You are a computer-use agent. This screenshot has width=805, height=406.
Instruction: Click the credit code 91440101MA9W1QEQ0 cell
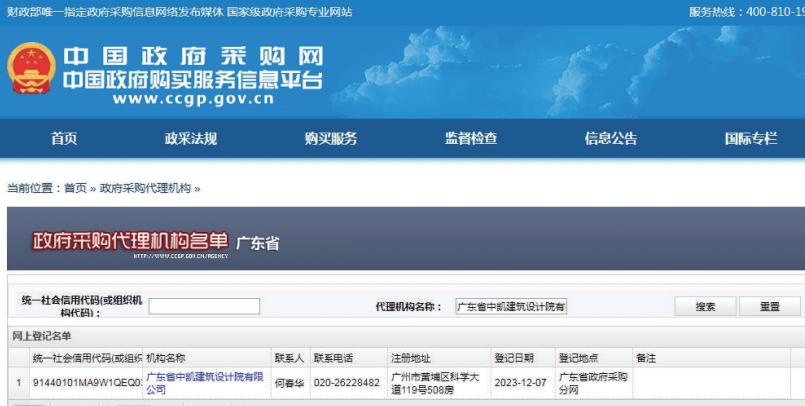86,383
